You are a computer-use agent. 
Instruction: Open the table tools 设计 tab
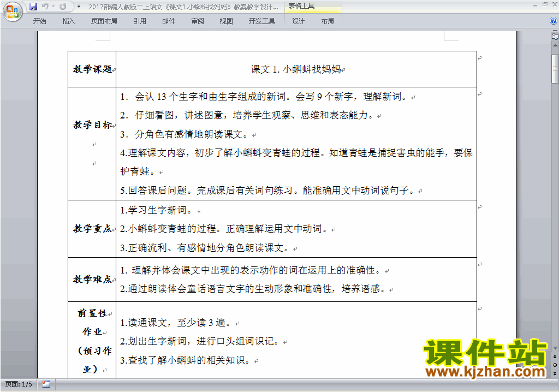point(298,21)
